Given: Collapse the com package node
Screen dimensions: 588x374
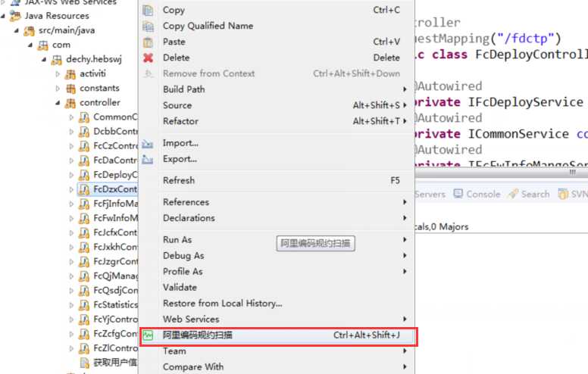Looking at the screenshot, I should click(31, 45).
